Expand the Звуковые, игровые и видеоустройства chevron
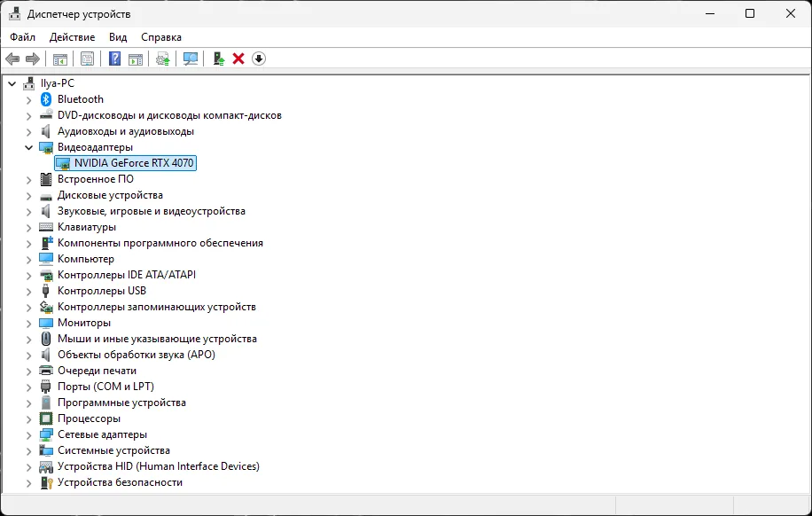812x516 pixels. click(x=28, y=211)
